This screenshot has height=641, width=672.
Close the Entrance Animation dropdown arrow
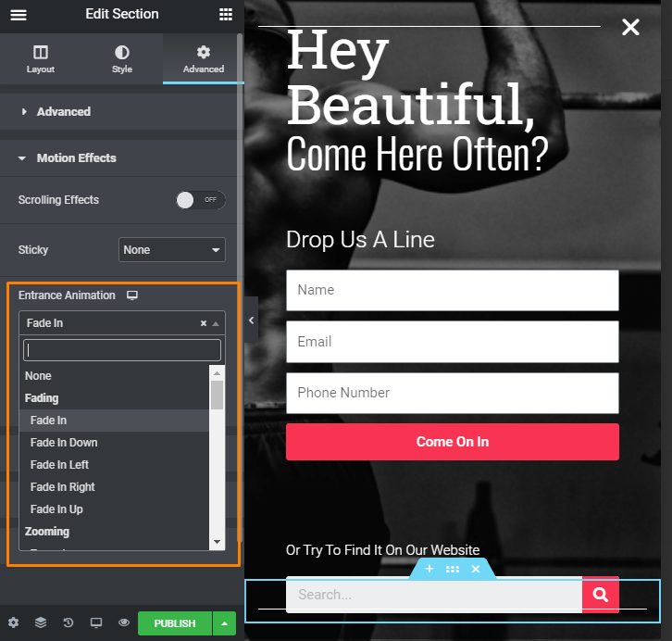[x=216, y=323]
